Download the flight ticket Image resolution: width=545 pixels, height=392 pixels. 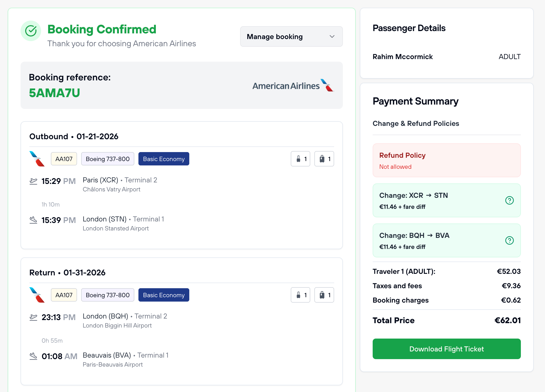(x=446, y=349)
